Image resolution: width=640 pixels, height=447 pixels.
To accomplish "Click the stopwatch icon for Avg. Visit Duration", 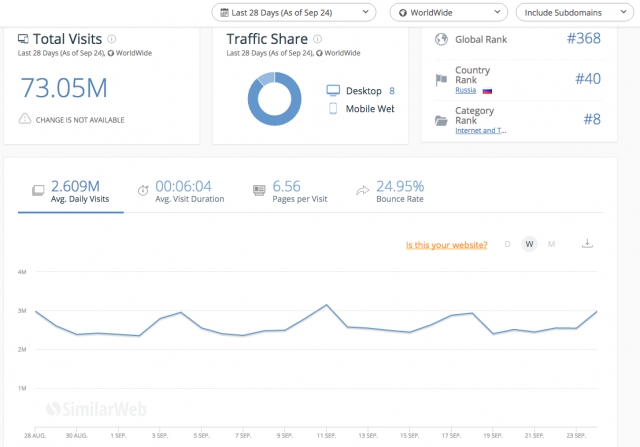I will (x=143, y=190).
